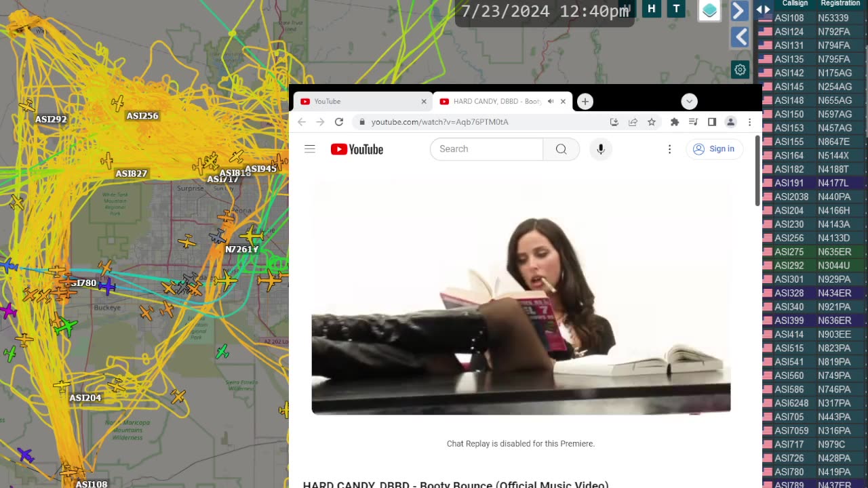Select row ASI2038 in aircraft table
The width and height of the screenshot is (868, 488).
pos(812,197)
